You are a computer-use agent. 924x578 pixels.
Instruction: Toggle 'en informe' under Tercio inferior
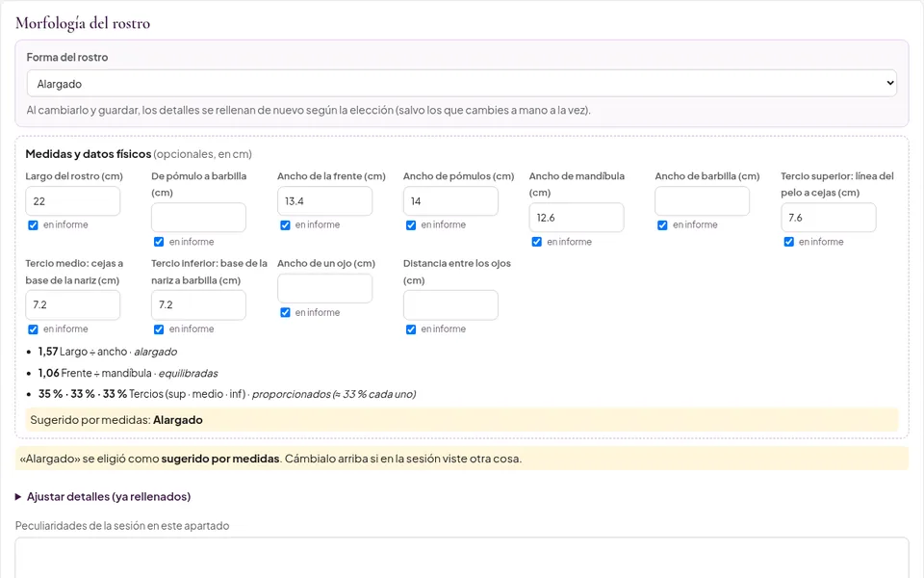159,329
